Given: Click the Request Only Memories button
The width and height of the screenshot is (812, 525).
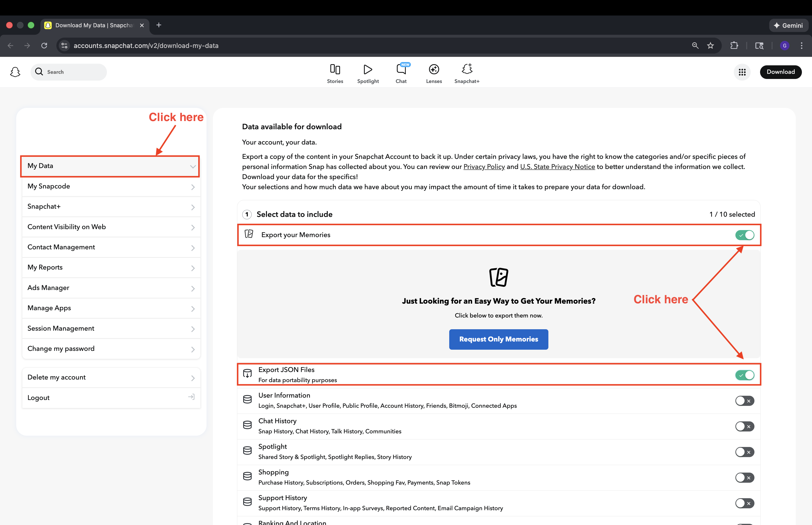Looking at the screenshot, I should coord(498,339).
